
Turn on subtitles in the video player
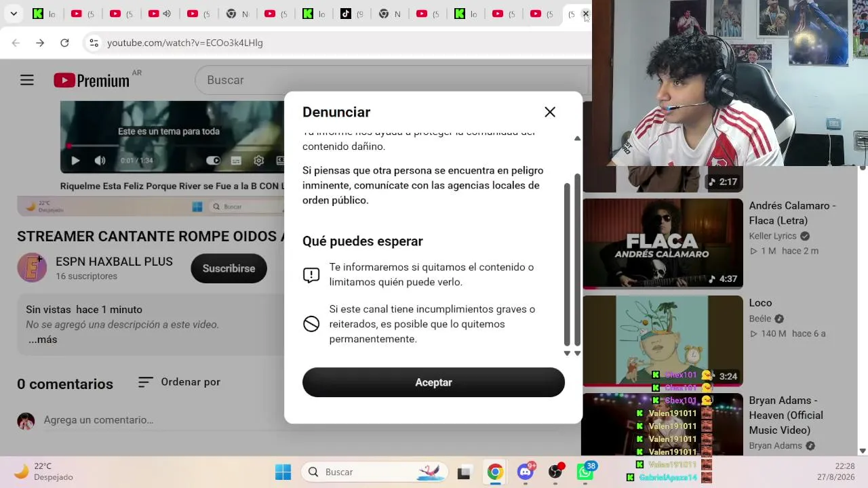(x=236, y=161)
